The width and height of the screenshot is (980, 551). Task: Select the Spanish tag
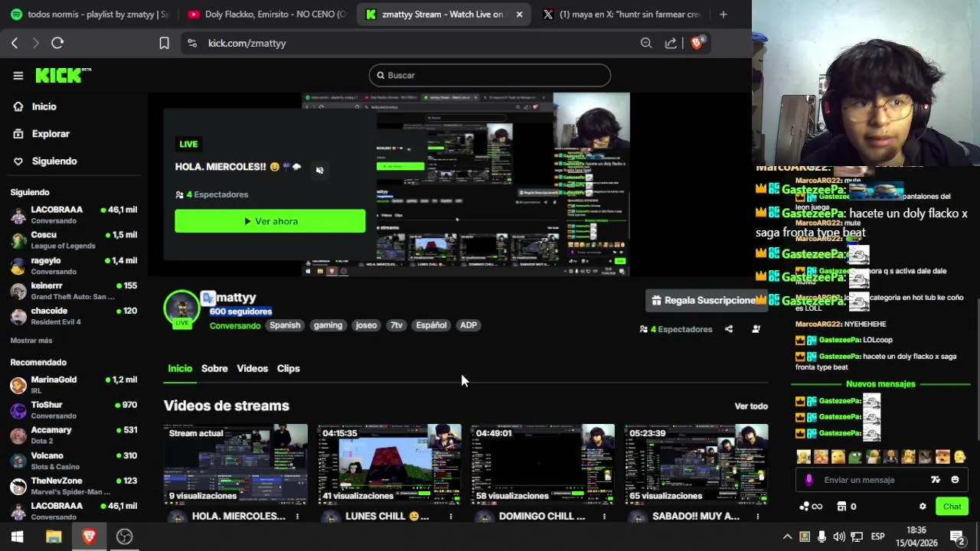coord(285,325)
